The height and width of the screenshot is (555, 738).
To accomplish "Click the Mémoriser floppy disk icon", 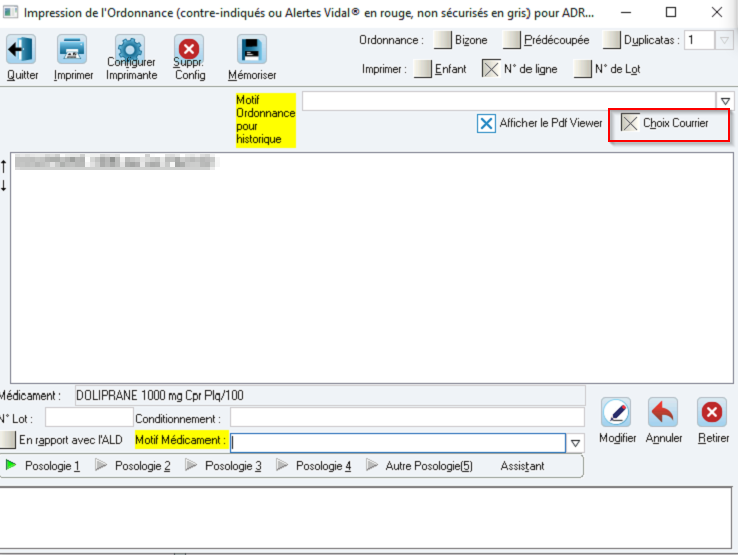I will coord(252,49).
